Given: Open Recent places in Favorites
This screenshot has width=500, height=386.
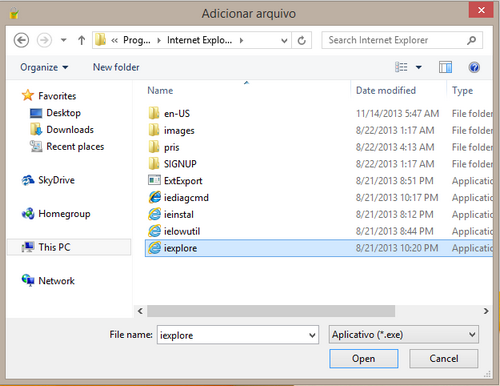Looking at the screenshot, I should [75, 147].
